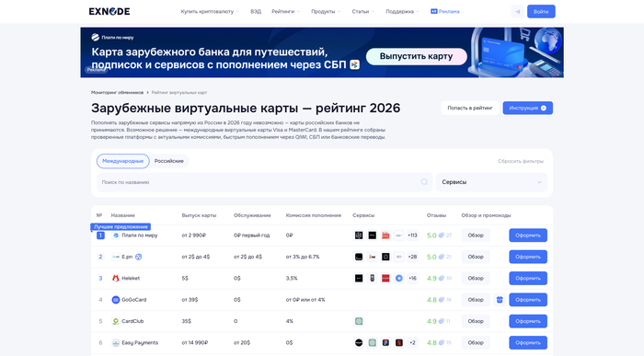The height and width of the screenshot is (356, 644).
Task: Open the Инструкция button
Action: coord(527,108)
